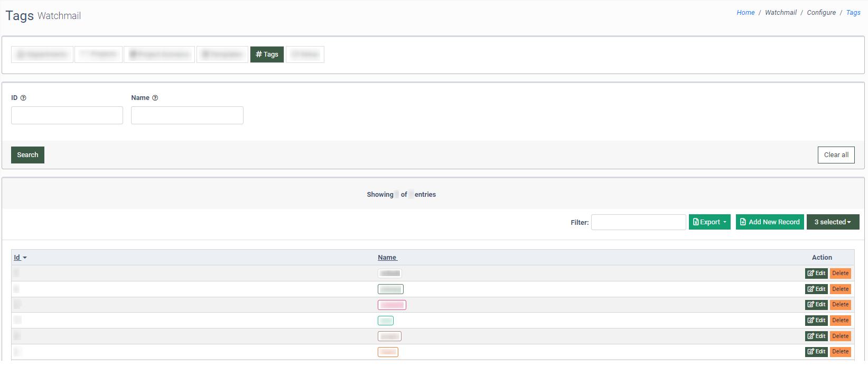This screenshot has height=374, width=868.
Task: Click the Tags breadcrumb link
Action: coord(853,13)
